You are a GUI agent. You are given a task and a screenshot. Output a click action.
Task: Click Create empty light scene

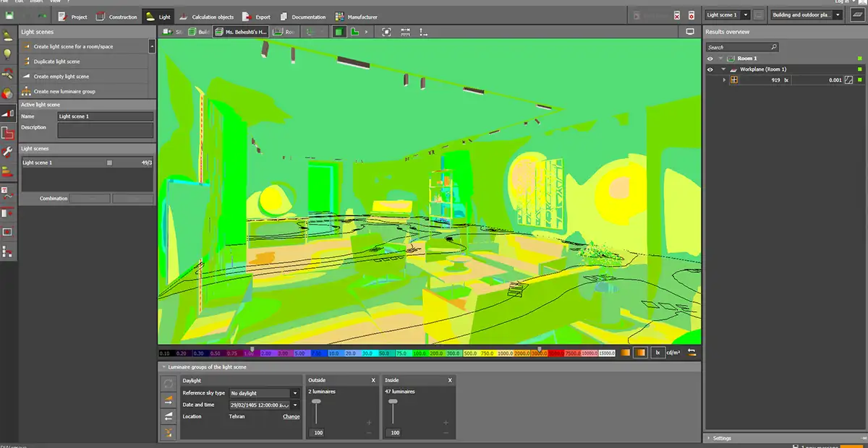(61, 77)
